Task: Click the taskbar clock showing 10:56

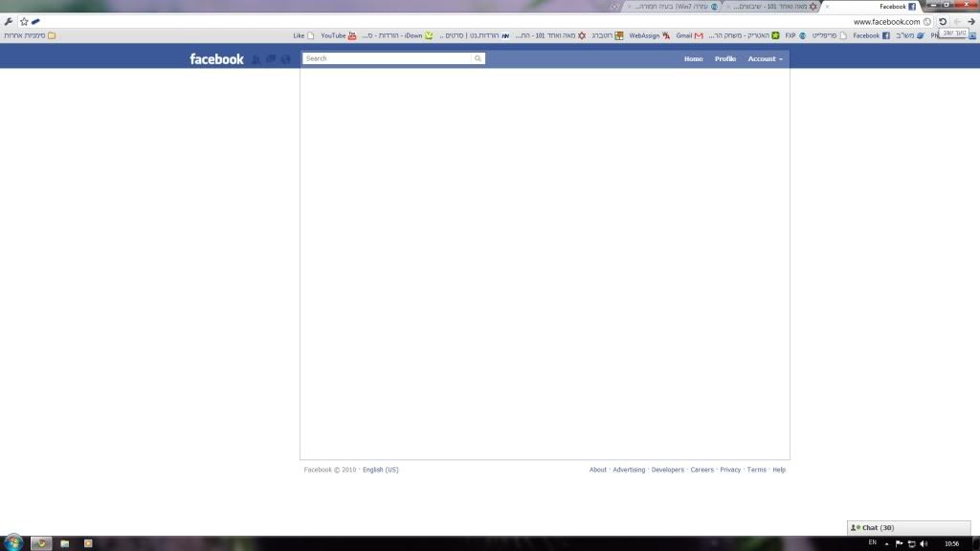Action: click(951, 543)
